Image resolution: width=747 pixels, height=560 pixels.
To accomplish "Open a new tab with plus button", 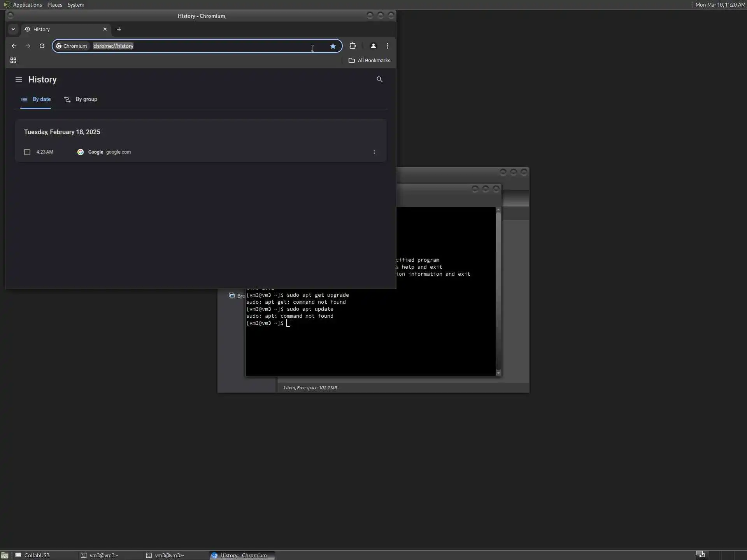I will pyautogui.click(x=119, y=29).
